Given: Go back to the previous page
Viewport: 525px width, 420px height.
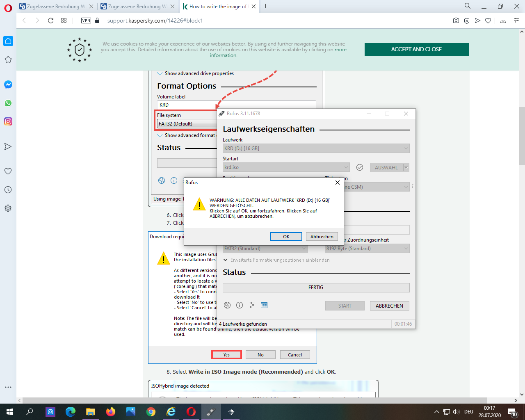Looking at the screenshot, I should click(x=24, y=21).
